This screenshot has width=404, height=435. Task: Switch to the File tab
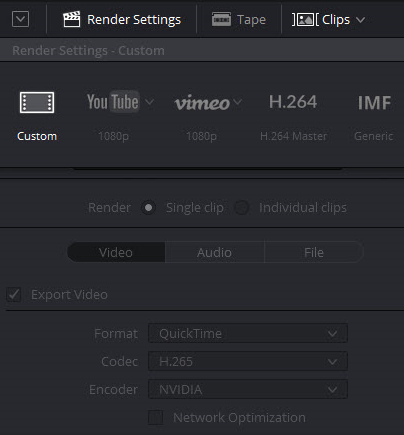click(x=314, y=252)
